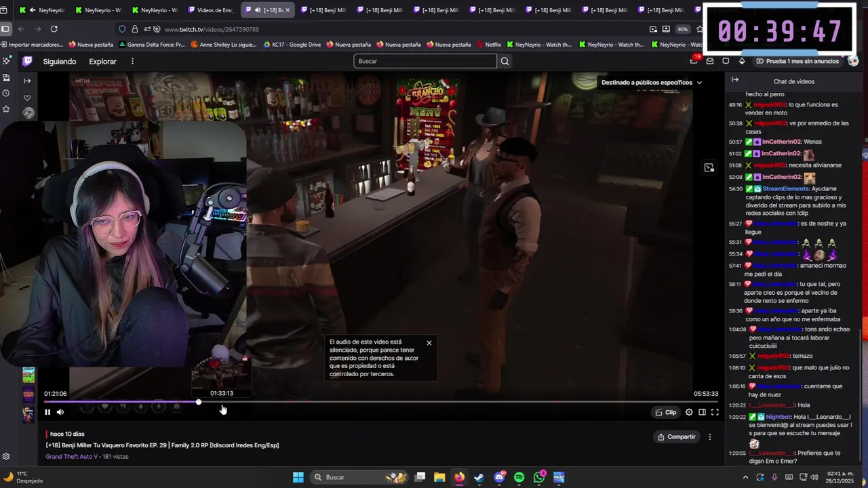Click picture-in-picture icon in address bar
This screenshot has width=868, height=488.
point(654,29)
